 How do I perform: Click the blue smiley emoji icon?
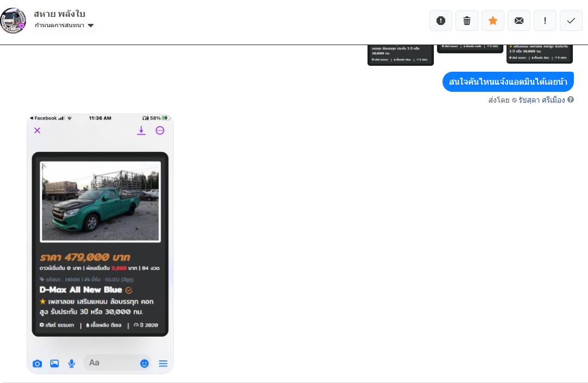144,363
